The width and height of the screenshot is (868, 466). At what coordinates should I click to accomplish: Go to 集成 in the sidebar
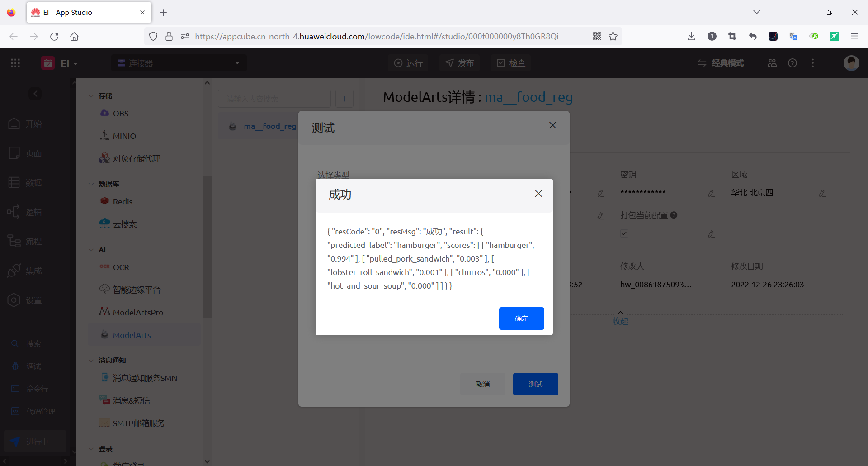tap(25, 271)
